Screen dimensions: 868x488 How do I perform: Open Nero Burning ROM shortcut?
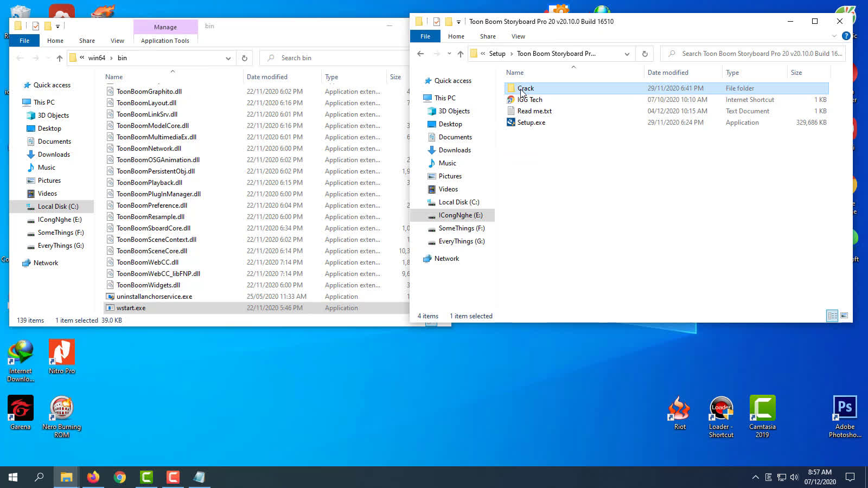point(62,416)
